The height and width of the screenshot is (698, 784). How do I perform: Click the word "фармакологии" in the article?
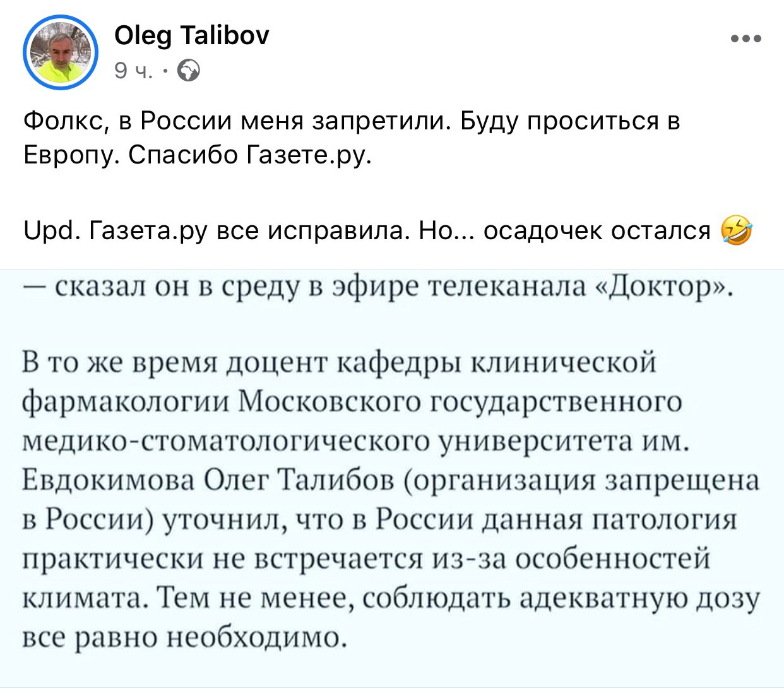(126, 402)
